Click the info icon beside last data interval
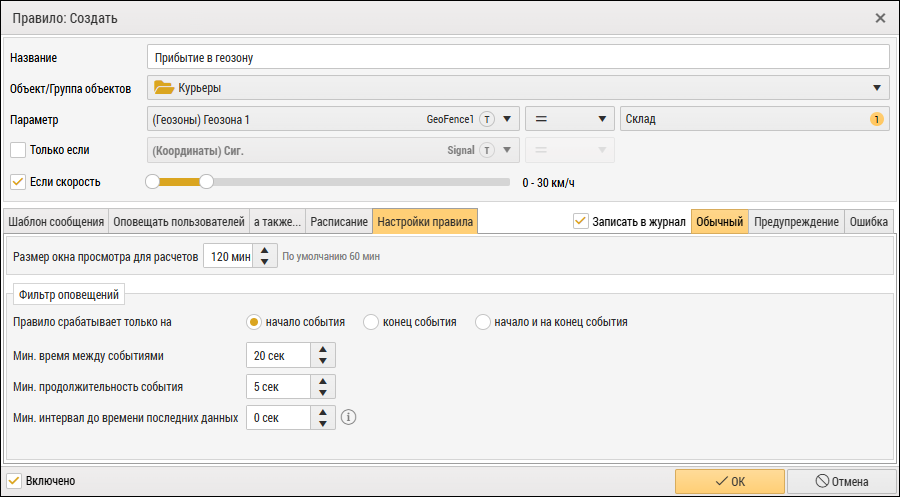The image size is (900, 497). (x=349, y=417)
